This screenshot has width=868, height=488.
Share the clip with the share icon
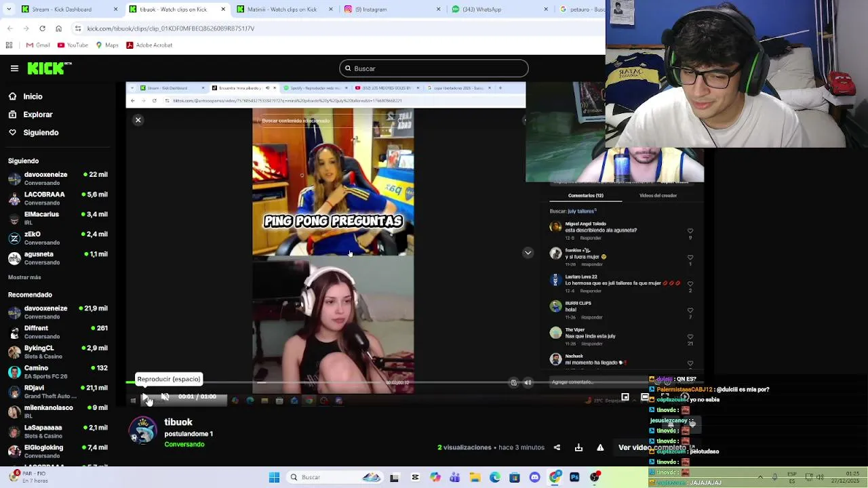(557, 447)
